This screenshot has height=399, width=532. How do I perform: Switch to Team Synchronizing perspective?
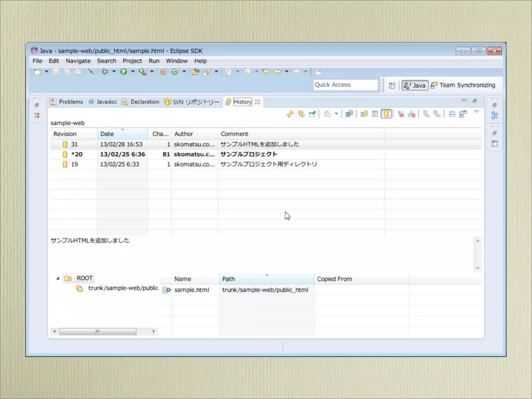(x=463, y=85)
